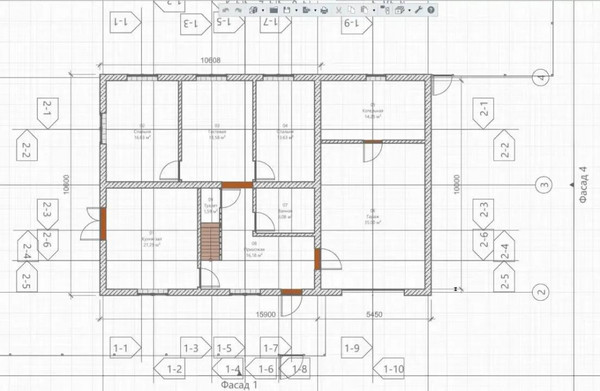600x391 pixels.
Task: Expand the dropdown arrow beside the paste icon
Action: (374, 10)
